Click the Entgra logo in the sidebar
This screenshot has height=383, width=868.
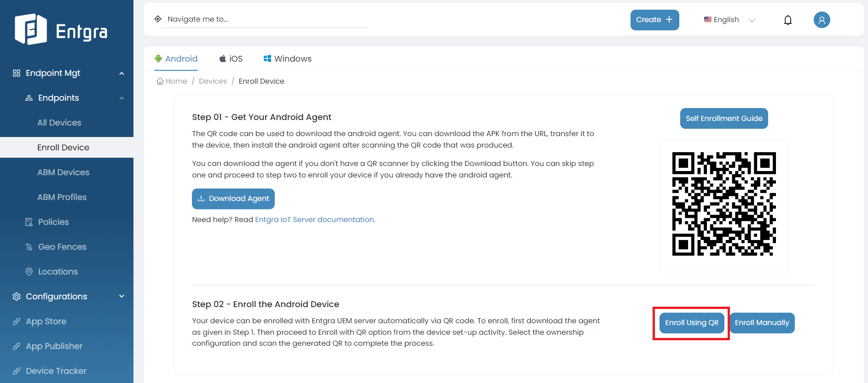[61, 29]
